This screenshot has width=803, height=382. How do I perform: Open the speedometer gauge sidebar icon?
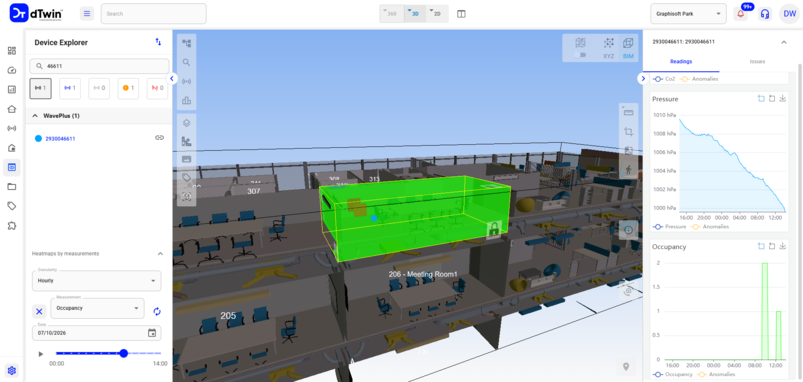tap(12, 70)
